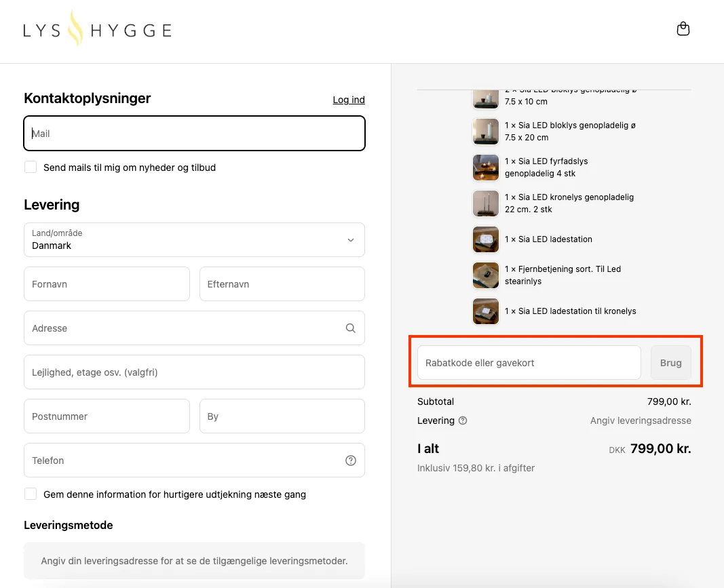This screenshot has height=588, width=724.
Task: Enable the newsletter checkbox for nyheder og tilbud
Action: click(x=31, y=166)
